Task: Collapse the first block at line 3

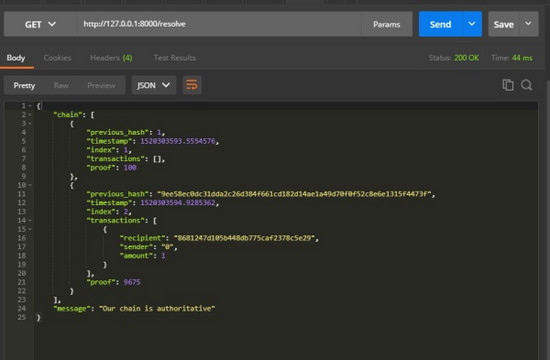Action: point(30,124)
